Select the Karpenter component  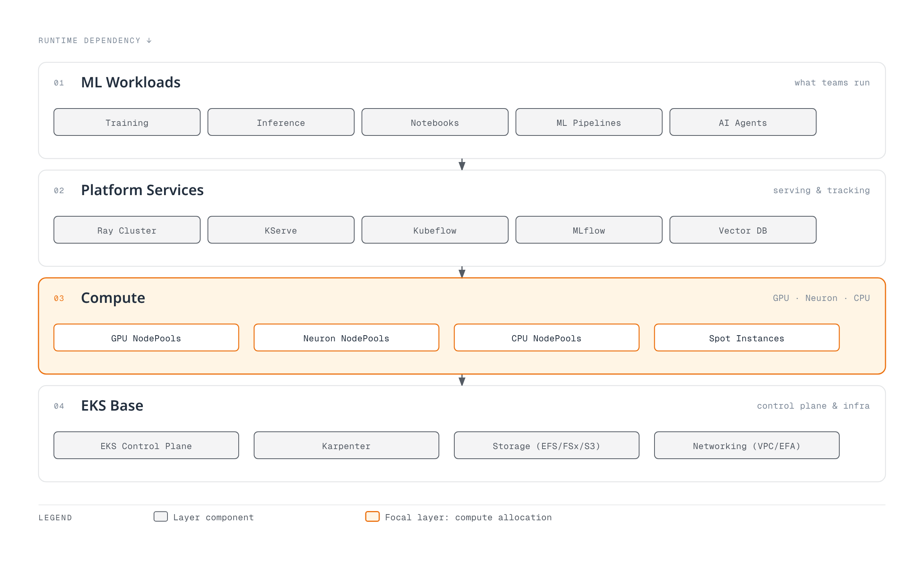[x=346, y=445]
